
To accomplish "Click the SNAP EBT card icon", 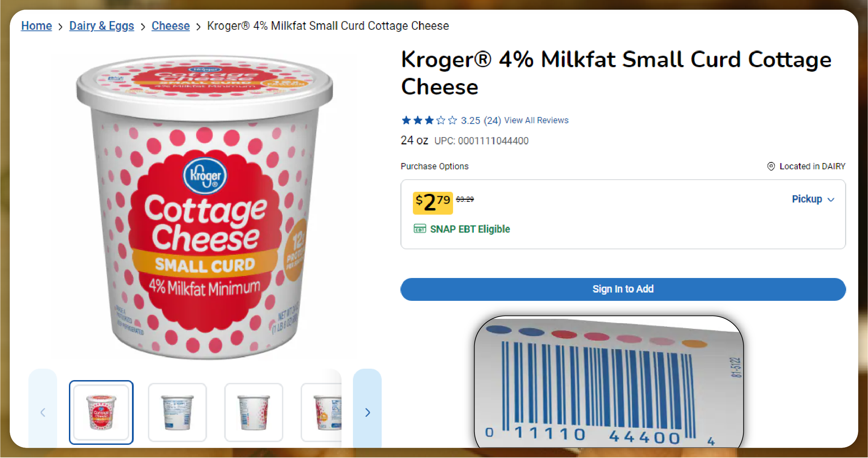I will click(x=419, y=229).
